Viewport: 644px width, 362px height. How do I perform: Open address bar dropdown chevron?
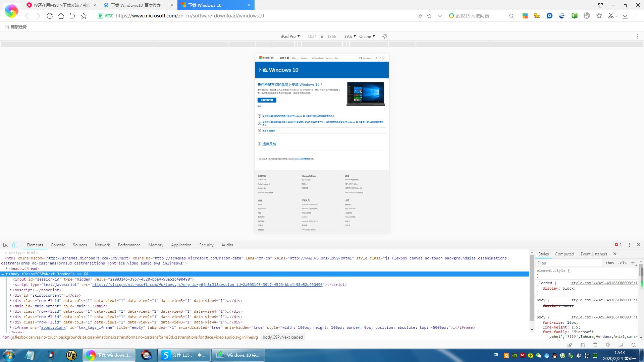tap(440, 16)
